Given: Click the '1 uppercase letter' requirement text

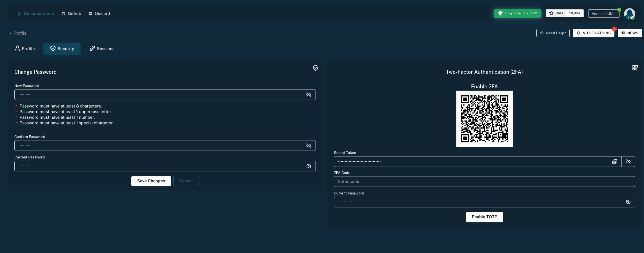Looking at the screenshot, I should (66, 112).
